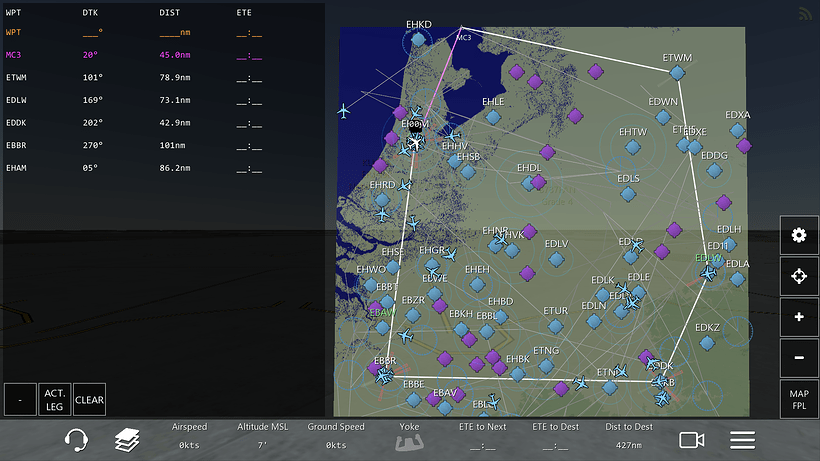
Task: Tap the EDXA airport marker
Action: click(x=737, y=130)
